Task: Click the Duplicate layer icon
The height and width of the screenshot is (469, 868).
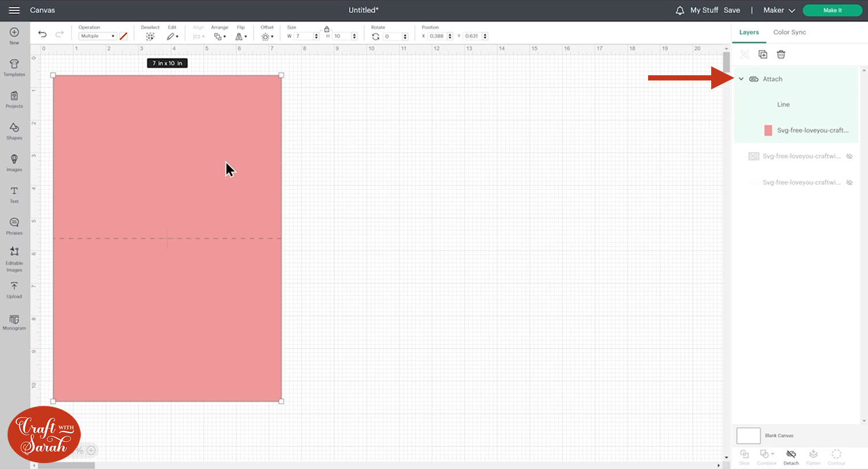Action: pyautogui.click(x=763, y=54)
